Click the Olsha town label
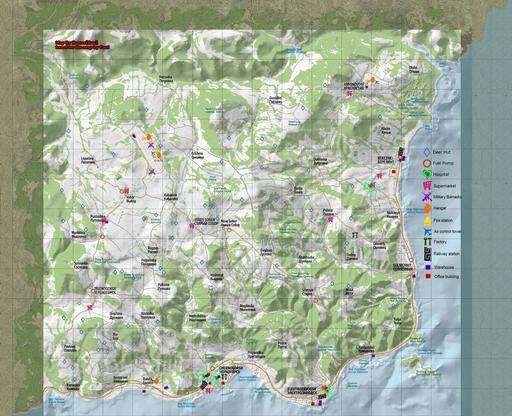Image resolution: width=512 pixels, height=416 pixels. [414, 69]
